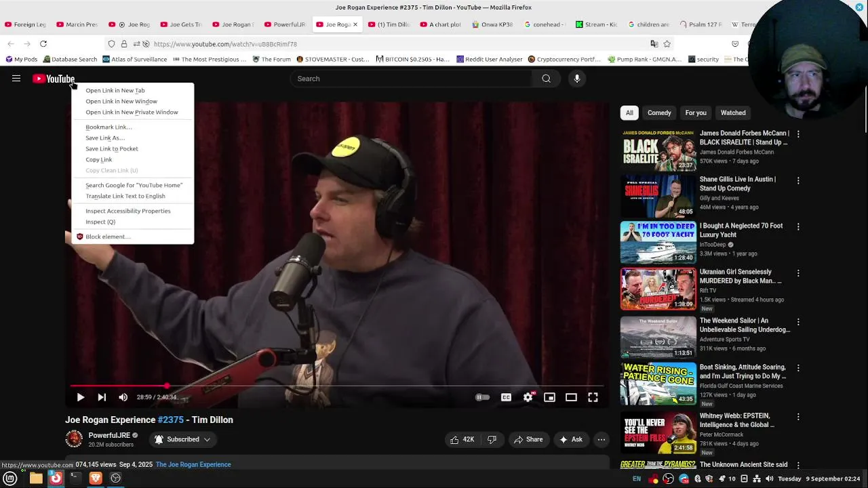Open options for Black Israelite video

(798, 134)
